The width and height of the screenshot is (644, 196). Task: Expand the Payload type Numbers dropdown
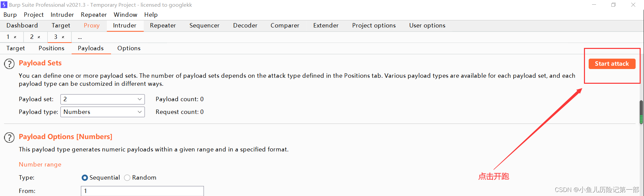tap(103, 112)
